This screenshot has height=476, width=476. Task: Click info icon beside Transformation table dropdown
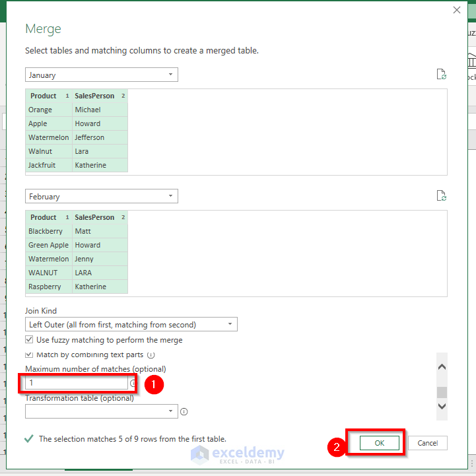(184, 412)
